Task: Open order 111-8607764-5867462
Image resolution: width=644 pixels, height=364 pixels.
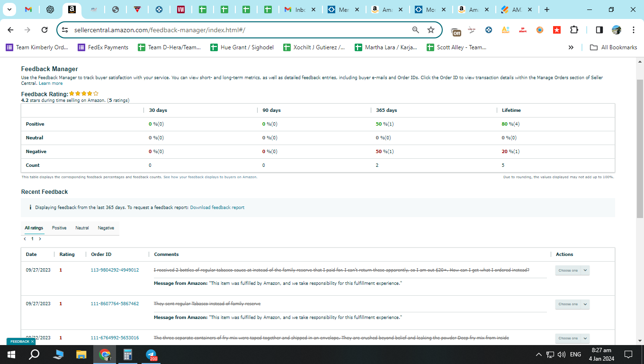Action: (115, 304)
